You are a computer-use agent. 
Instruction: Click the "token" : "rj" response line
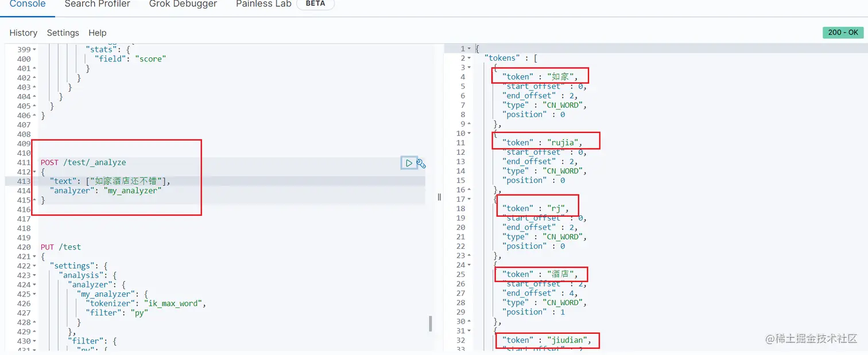point(536,209)
